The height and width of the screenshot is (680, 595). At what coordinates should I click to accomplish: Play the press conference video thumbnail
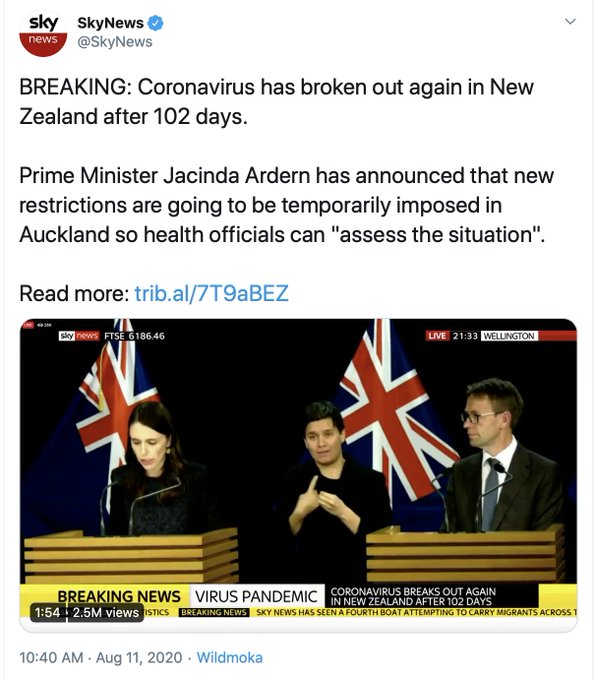click(298, 475)
